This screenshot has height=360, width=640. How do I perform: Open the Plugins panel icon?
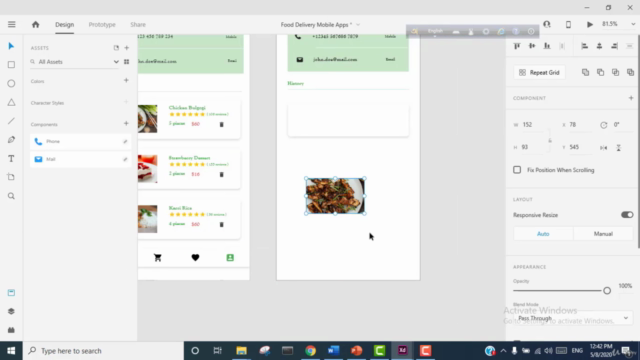(11, 330)
